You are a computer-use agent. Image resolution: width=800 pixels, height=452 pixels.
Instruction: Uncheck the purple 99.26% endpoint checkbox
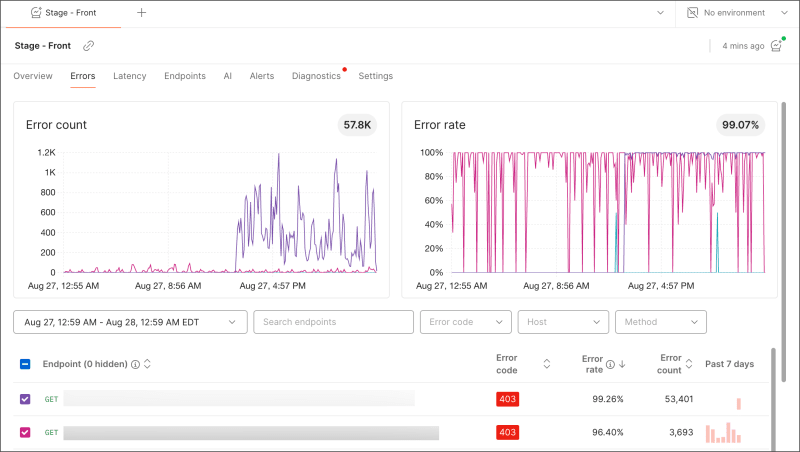[25, 399]
